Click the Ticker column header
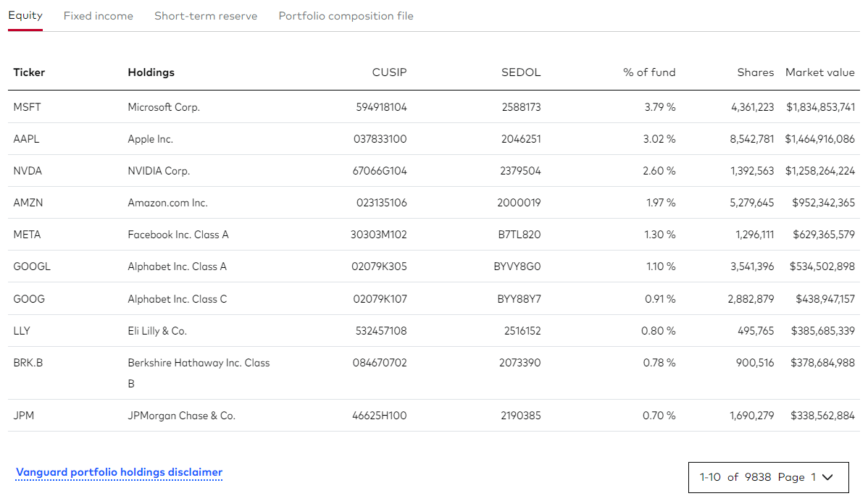Image resolution: width=868 pixels, height=496 pixels. 29,72
